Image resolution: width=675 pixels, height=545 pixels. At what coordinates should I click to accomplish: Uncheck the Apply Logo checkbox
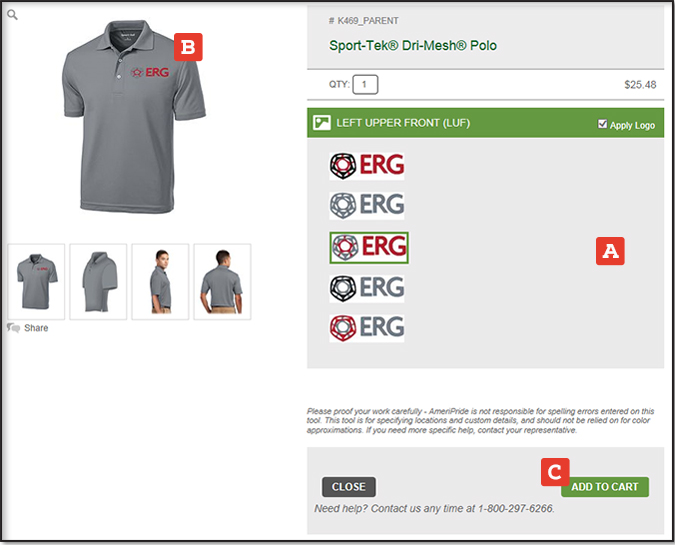coord(602,124)
